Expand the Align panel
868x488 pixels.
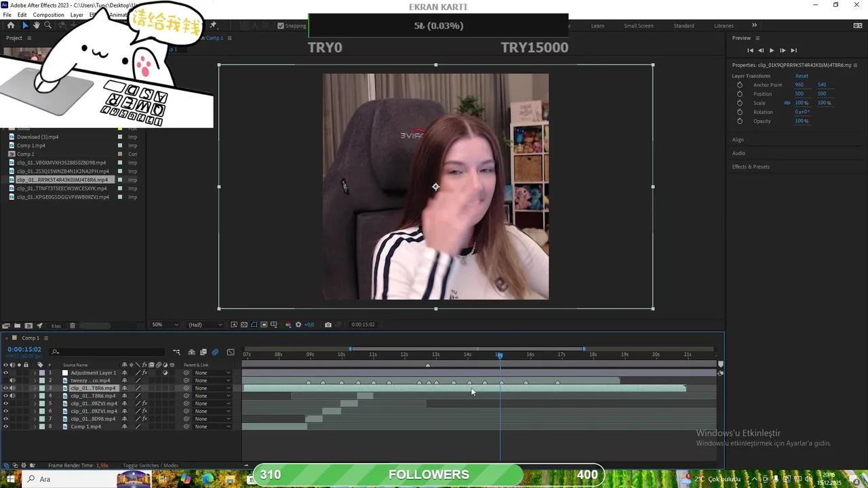(738, 140)
